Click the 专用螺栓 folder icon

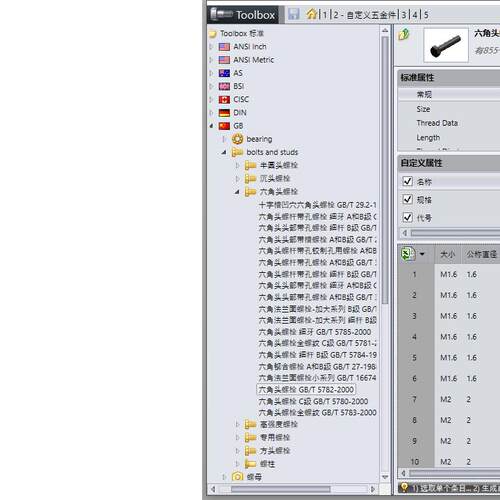coord(250,437)
